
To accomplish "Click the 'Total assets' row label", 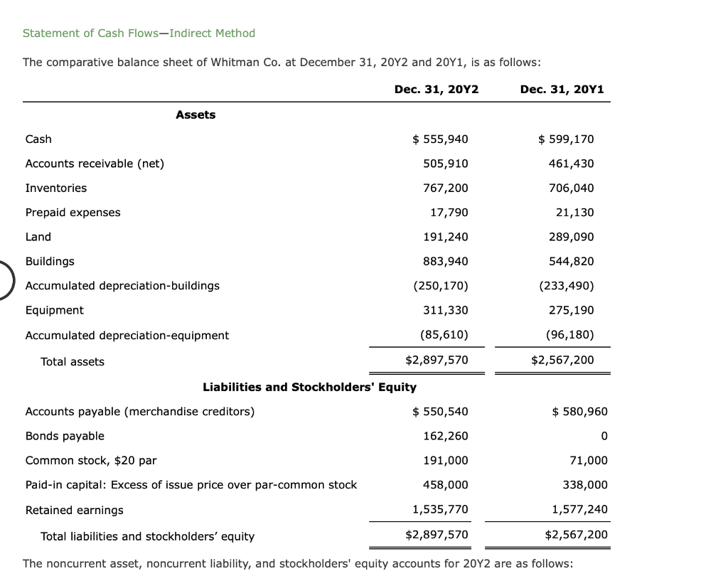I will [73, 362].
